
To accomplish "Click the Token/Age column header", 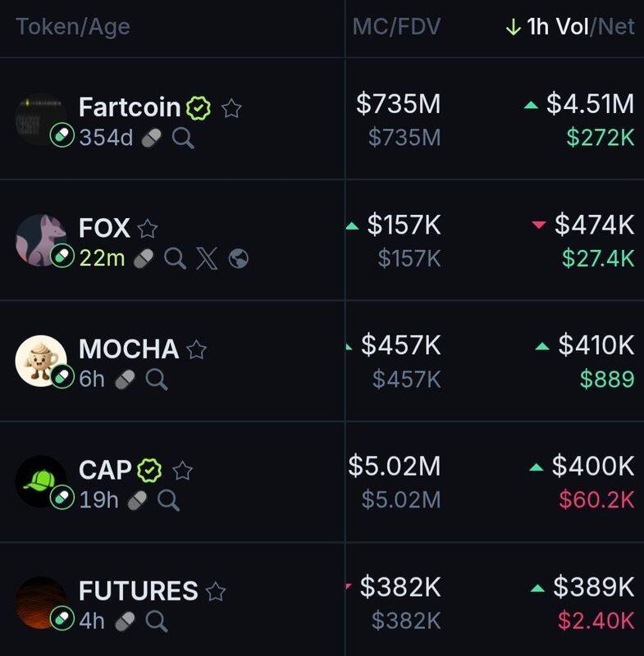I will 73,27.
